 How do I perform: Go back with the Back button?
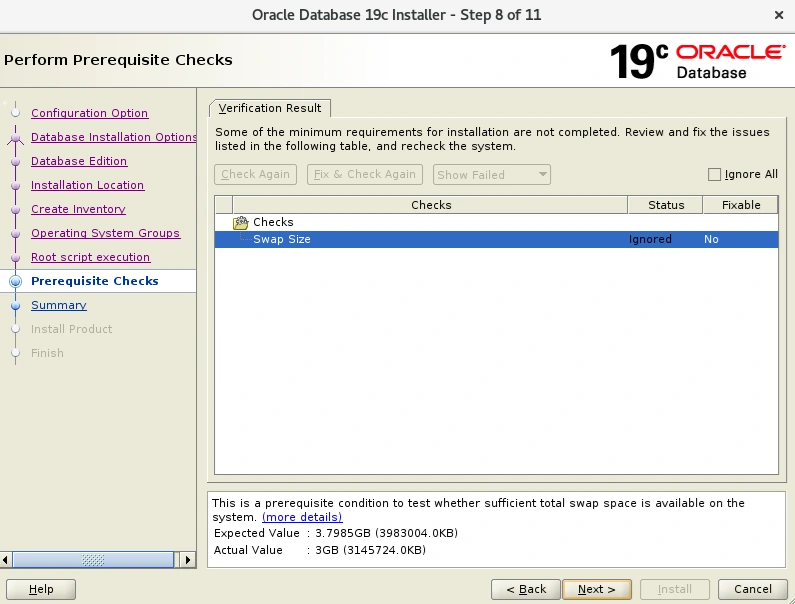tap(526, 589)
